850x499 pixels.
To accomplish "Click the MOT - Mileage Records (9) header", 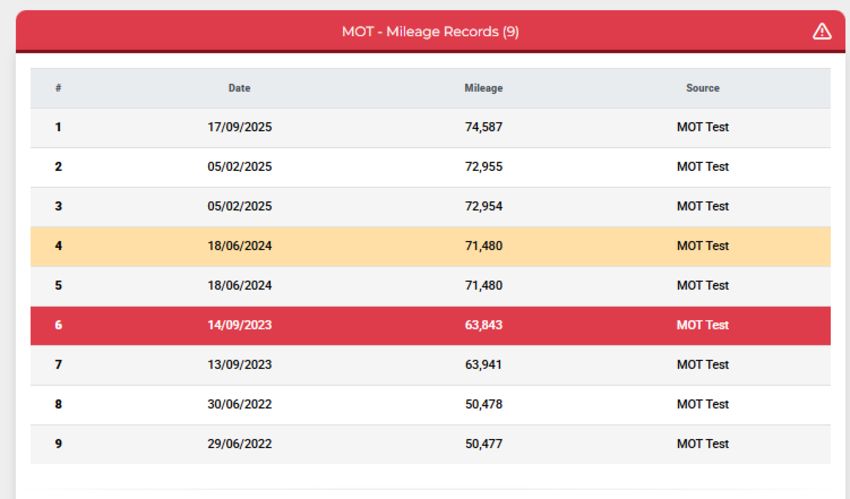I will pyautogui.click(x=430, y=31).
